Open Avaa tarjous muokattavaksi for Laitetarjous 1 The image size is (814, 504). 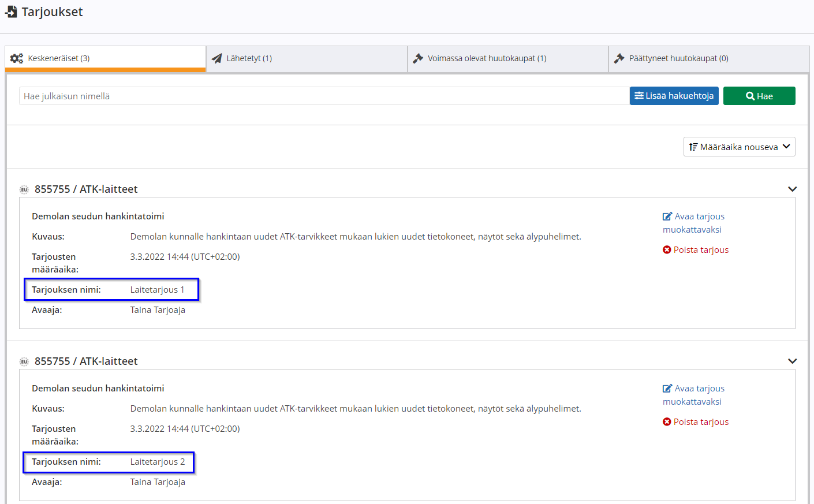click(x=693, y=223)
